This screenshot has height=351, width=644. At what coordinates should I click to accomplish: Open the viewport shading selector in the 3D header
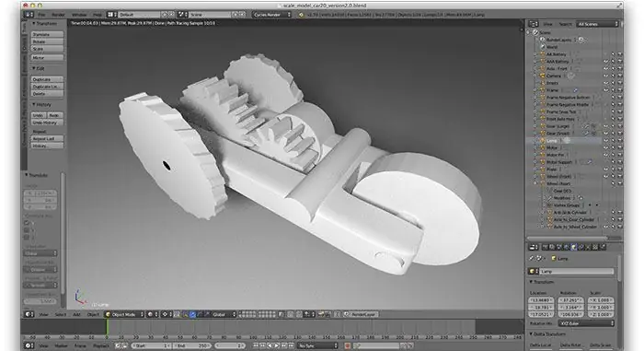coord(152,314)
